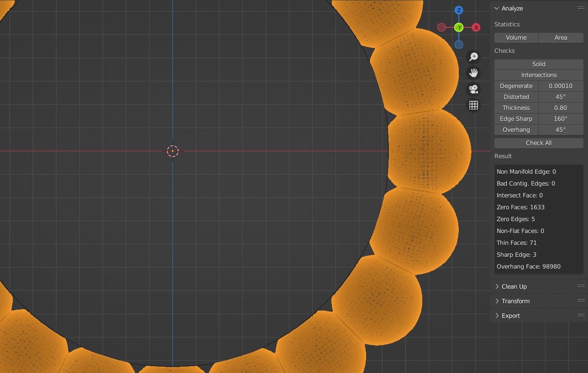Expand the Clean Up panel

[497, 286]
